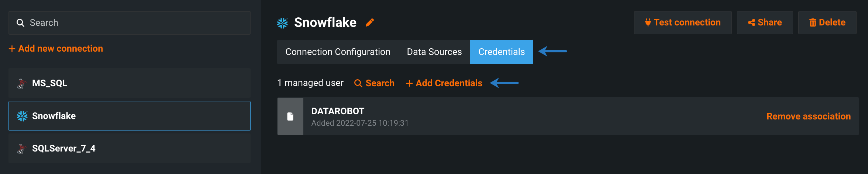Click the SQLServer_7_4 connection icon
This screenshot has height=174, width=868.
point(22,149)
